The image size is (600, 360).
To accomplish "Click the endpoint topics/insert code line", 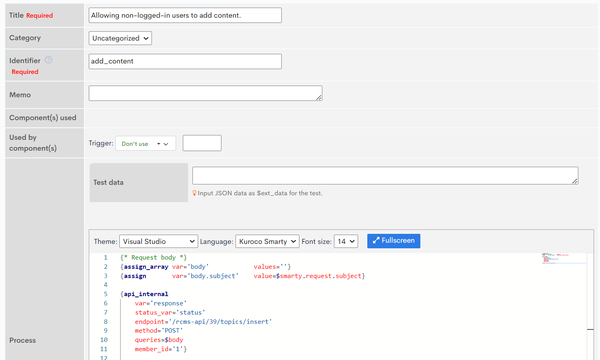I will (x=203, y=321).
